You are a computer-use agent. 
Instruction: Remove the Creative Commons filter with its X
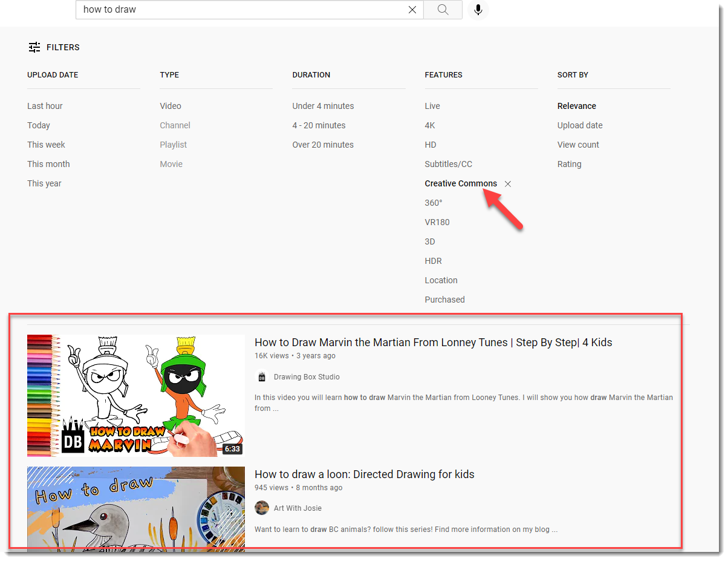(x=508, y=183)
